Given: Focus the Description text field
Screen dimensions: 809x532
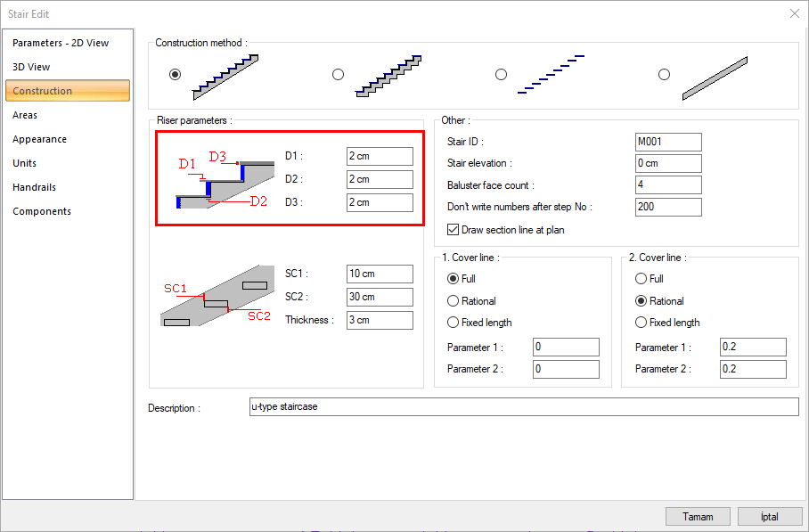Looking at the screenshot, I should [x=523, y=407].
